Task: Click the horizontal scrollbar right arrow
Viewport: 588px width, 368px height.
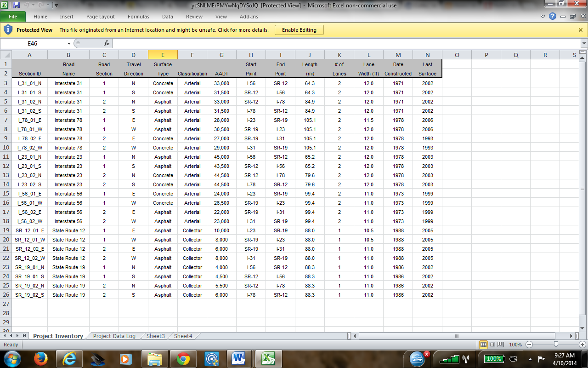Action: [571, 336]
